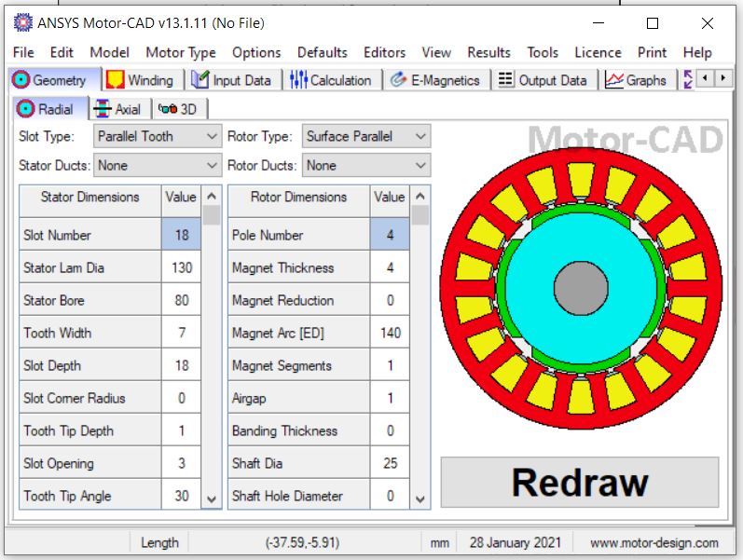Select the Banding Thickness value cell
The image size is (743, 560).
(390, 430)
